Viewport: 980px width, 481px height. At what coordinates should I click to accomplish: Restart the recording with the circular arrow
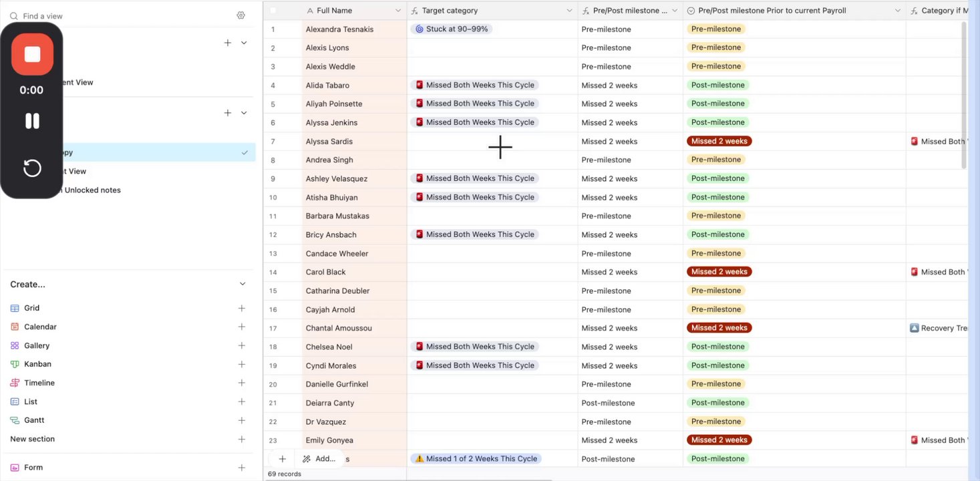[32, 168]
